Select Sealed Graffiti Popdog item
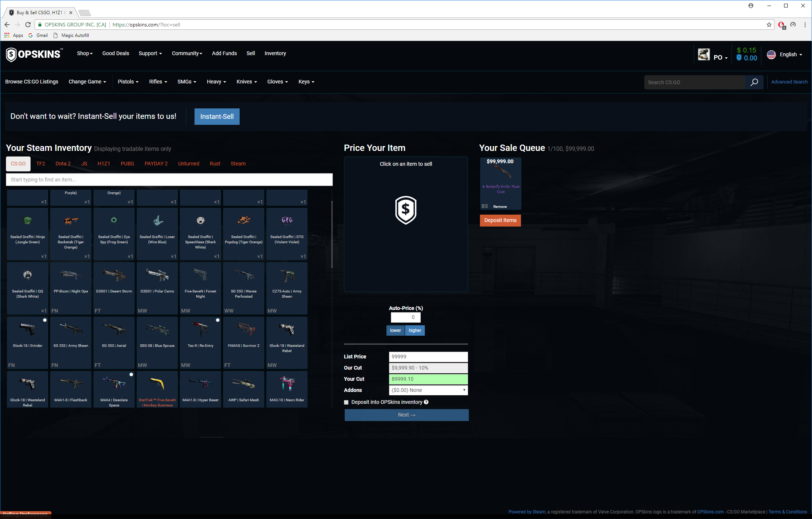Screen dimensions: 812x519 [244, 234]
